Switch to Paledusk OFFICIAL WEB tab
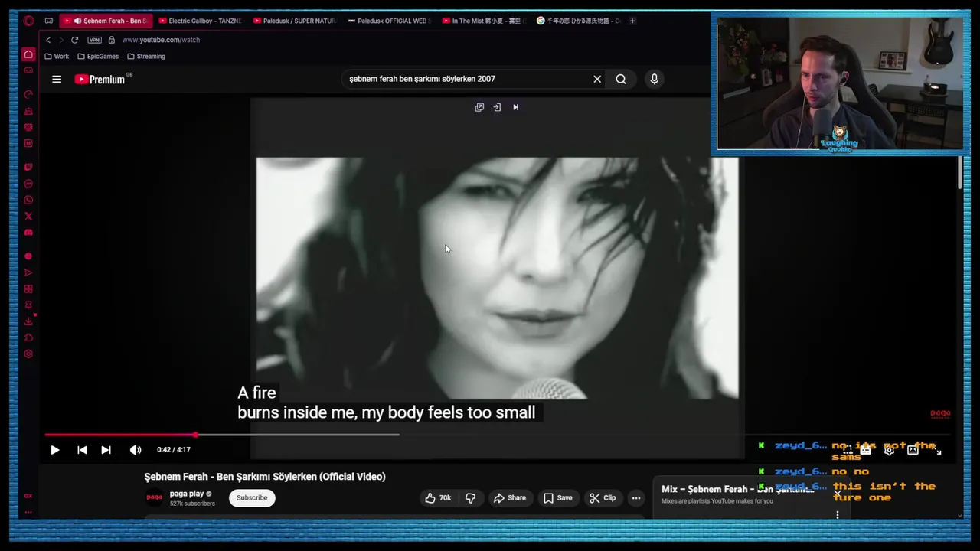980x551 pixels. pos(389,21)
